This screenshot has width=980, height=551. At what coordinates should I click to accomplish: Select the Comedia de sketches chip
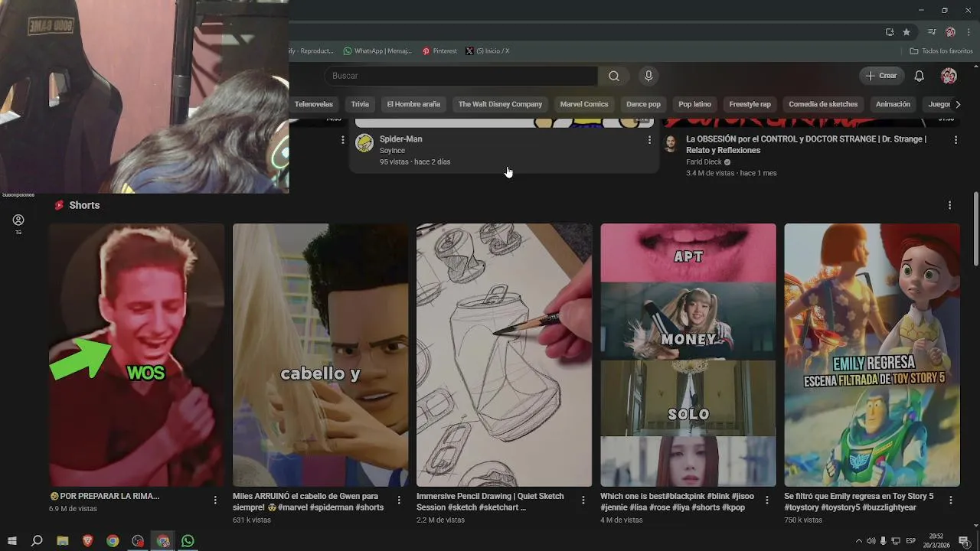pyautogui.click(x=823, y=104)
